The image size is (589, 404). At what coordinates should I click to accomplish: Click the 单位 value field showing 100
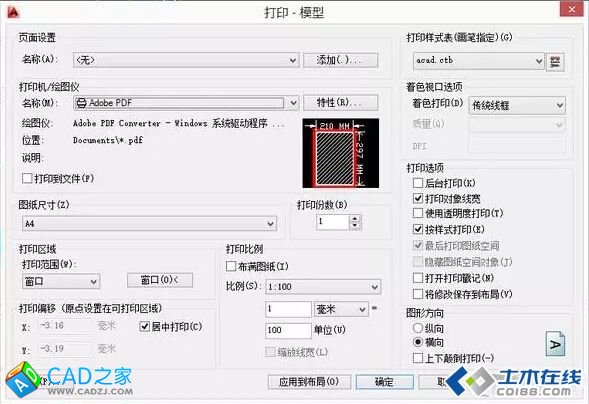tap(288, 330)
